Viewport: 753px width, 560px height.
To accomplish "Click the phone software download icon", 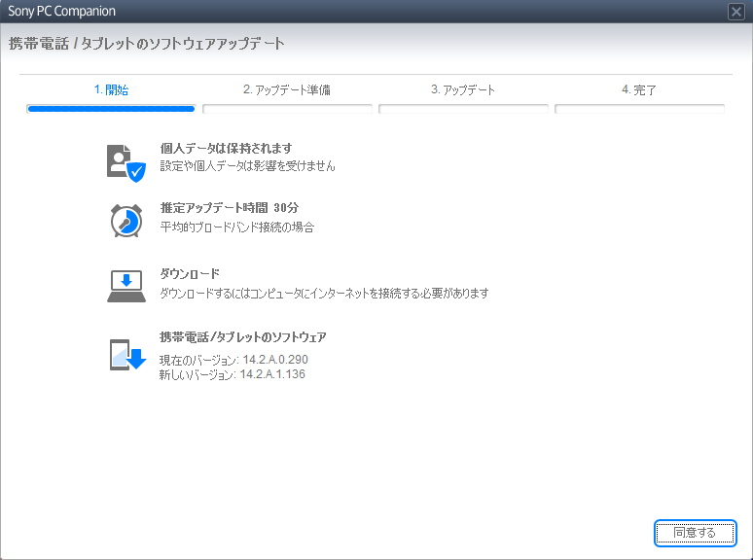I will pyautogui.click(x=127, y=355).
